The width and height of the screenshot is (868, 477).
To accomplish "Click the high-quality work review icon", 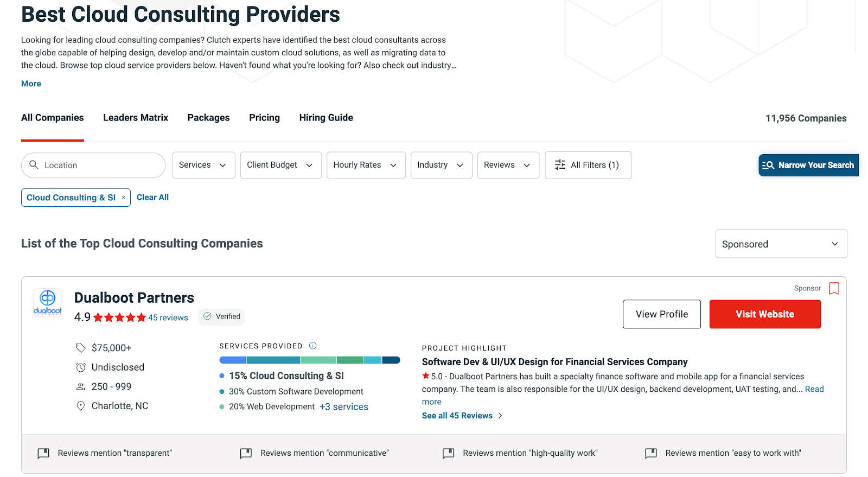I will click(448, 453).
